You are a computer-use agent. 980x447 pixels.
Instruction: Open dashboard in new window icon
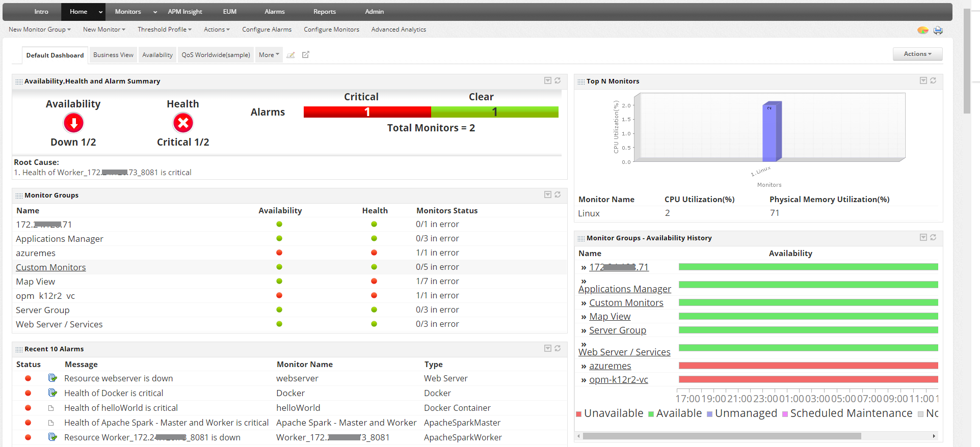tap(306, 54)
